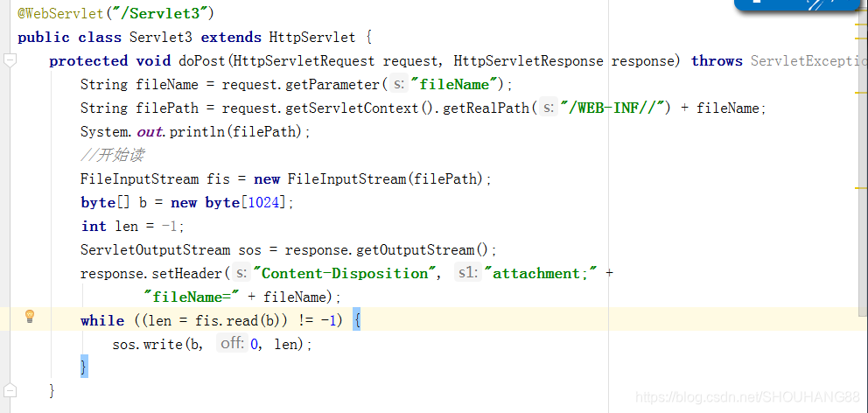
Task: Click HttpServlet in the class declaration
Action: pos(312,37)
